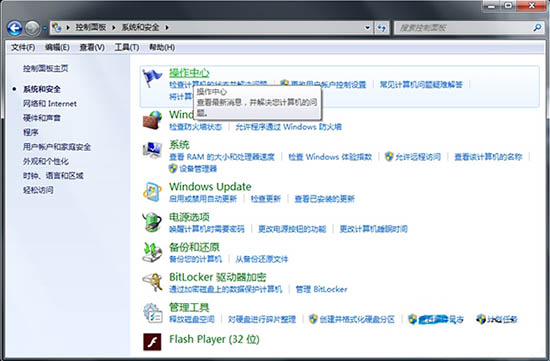Click the Action Center flag icon

152,78
